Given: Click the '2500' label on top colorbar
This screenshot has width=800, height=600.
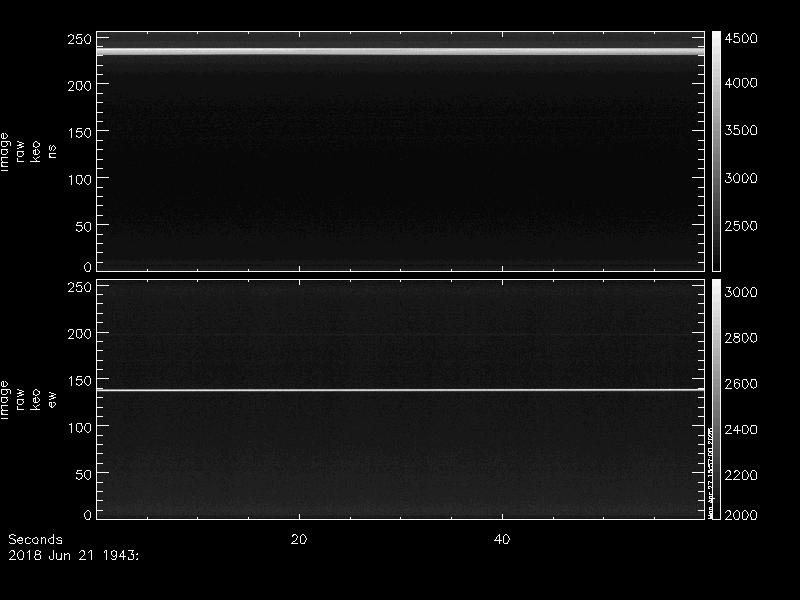Looking at the screenshot, I should (x=741, y=226).
